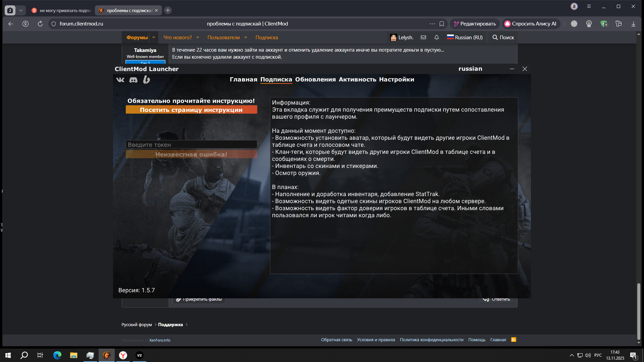Click Посетить страницу инструкции button
Image resolution: width=644 pixels, height=362 pixels.
click(x=191, y=110)
